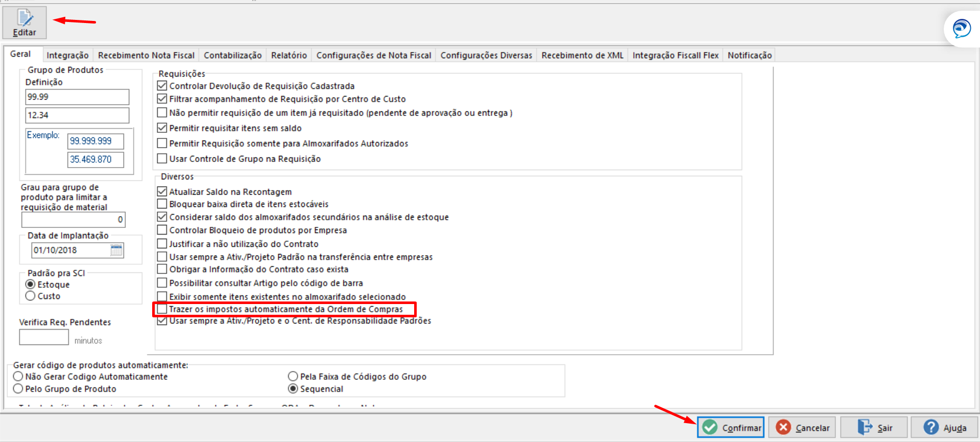Click the Requisições group label

coord(182,74)
